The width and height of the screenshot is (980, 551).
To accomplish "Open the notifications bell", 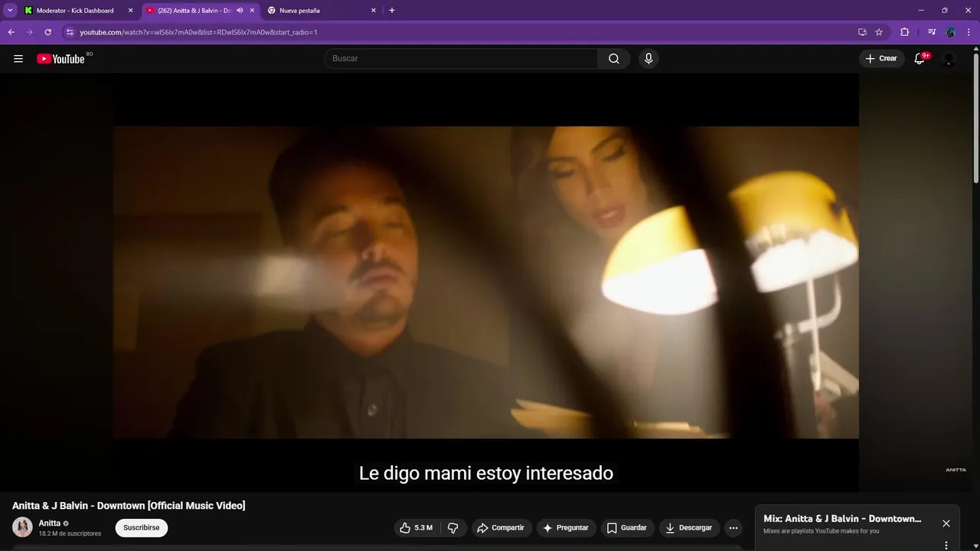I will tap(920, 59).
